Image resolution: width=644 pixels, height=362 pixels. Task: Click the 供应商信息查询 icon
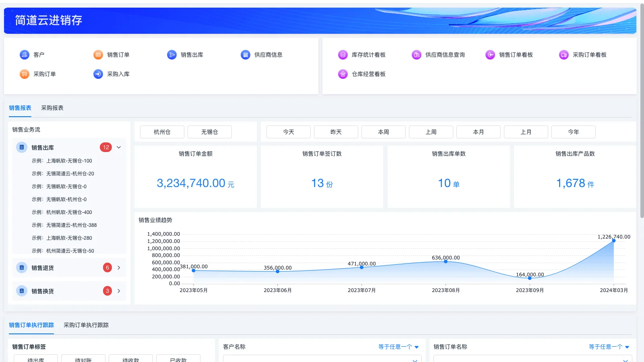(x=417, y=55)
